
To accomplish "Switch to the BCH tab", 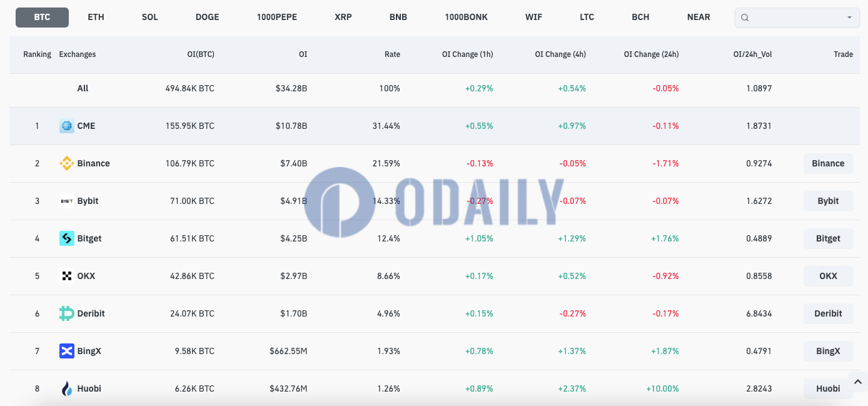I will click(640, 18).
